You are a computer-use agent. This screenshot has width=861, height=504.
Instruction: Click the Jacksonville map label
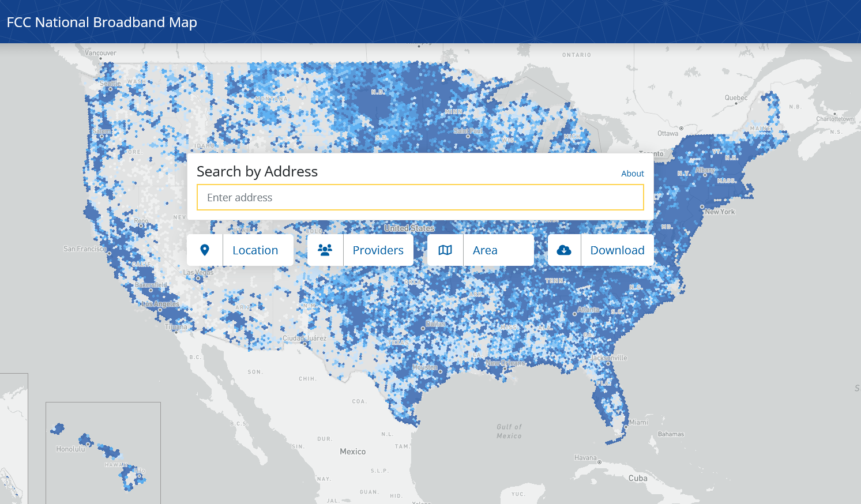609,358
